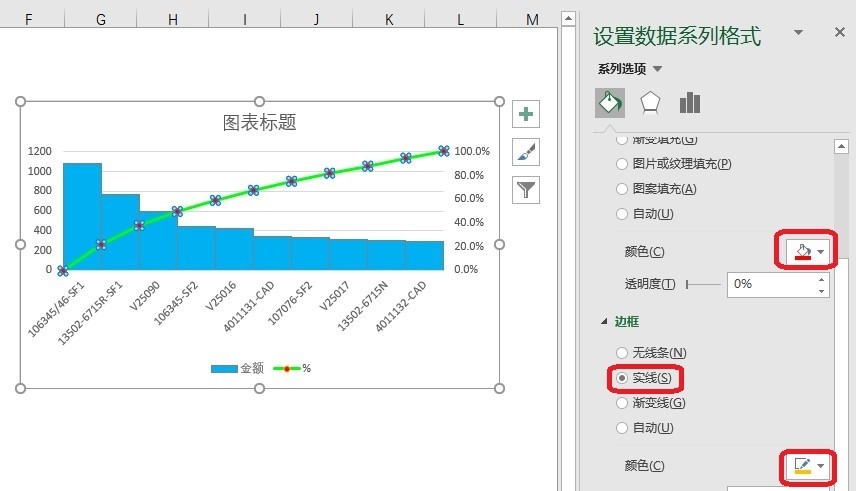Click the V25090 category label
The height and width of the screenshot is (491, 856).
click(144, 295)
